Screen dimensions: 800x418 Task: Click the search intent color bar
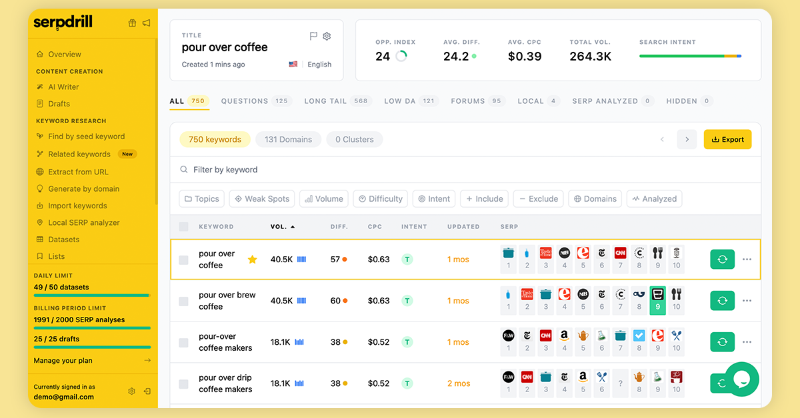[x=690, y=56]
